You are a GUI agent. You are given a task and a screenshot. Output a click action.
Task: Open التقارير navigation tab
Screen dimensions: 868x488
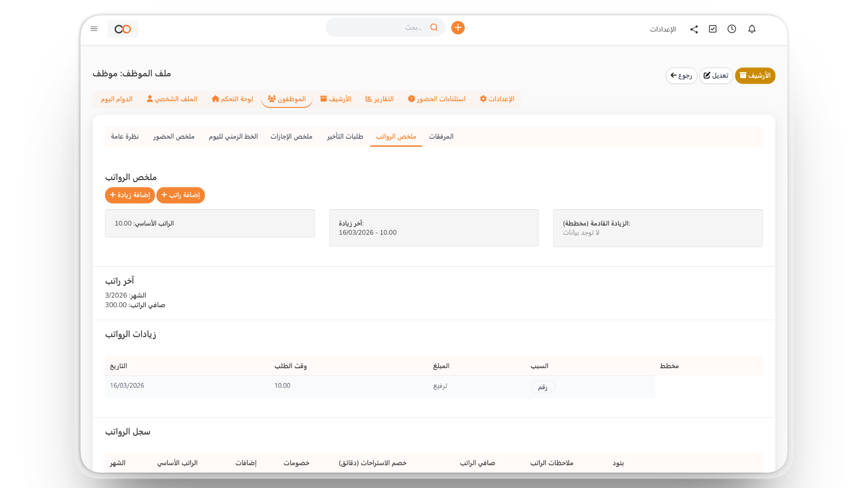[379, 99]
